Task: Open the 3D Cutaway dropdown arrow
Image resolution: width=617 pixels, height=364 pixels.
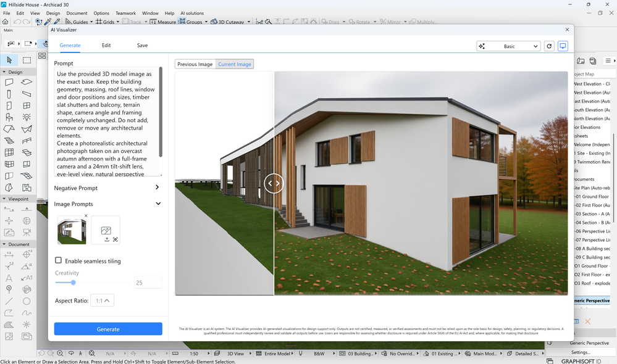Action: pyautogui.click(x=249, y=22)
